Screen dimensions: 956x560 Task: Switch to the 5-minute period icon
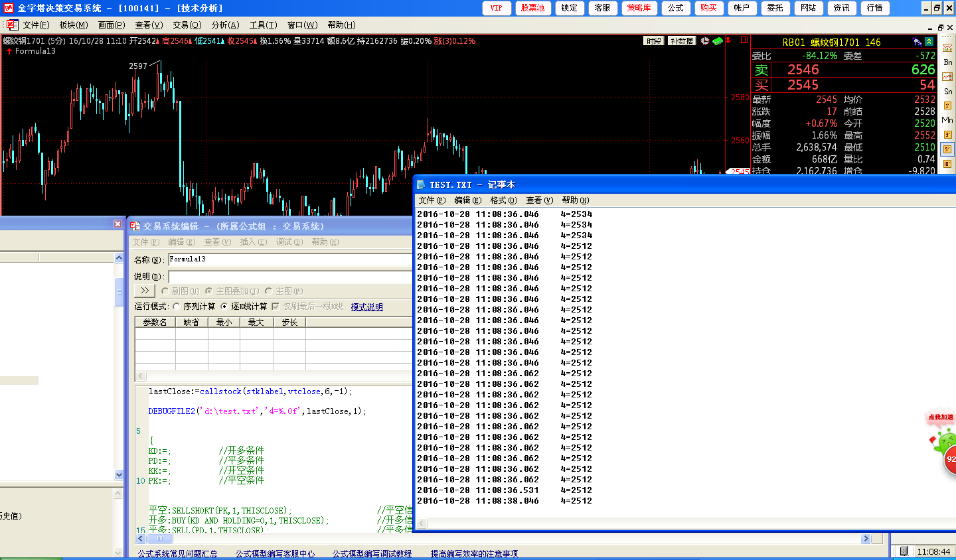[x=947, y=149]
